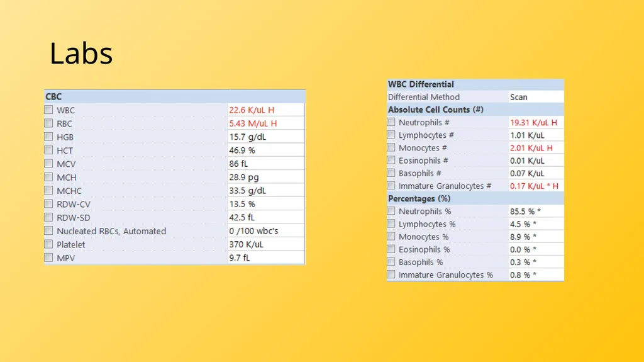Mark Immature Granulocytes # checkbox
The width and height of the screenshot is (644, 362).
[x=391, y=186]
